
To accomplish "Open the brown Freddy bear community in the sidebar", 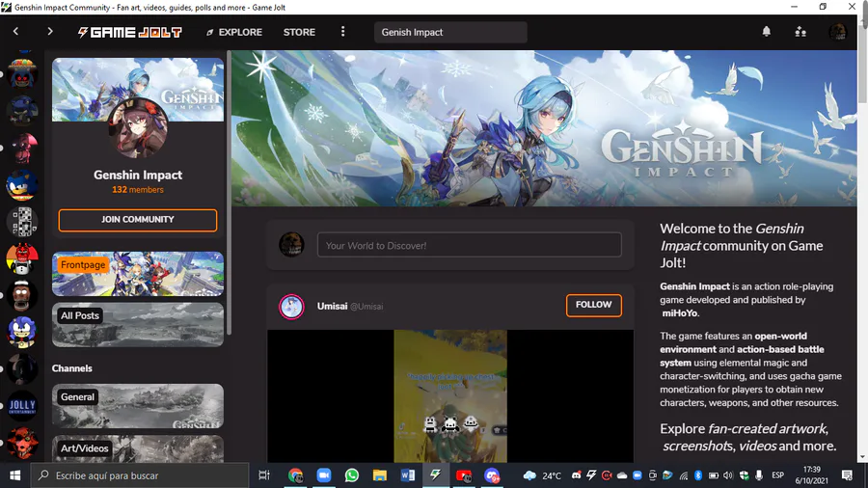I will pyautogui.click(x=22, y=295).
